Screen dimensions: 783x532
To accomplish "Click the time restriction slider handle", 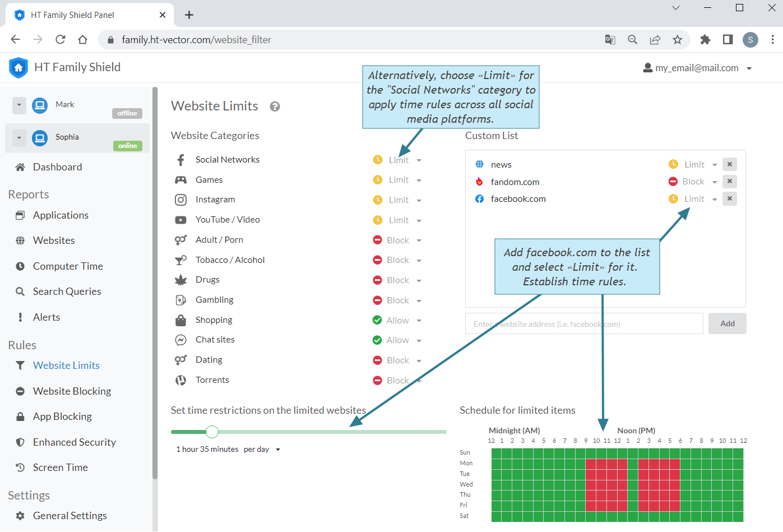I will [212, 432].
